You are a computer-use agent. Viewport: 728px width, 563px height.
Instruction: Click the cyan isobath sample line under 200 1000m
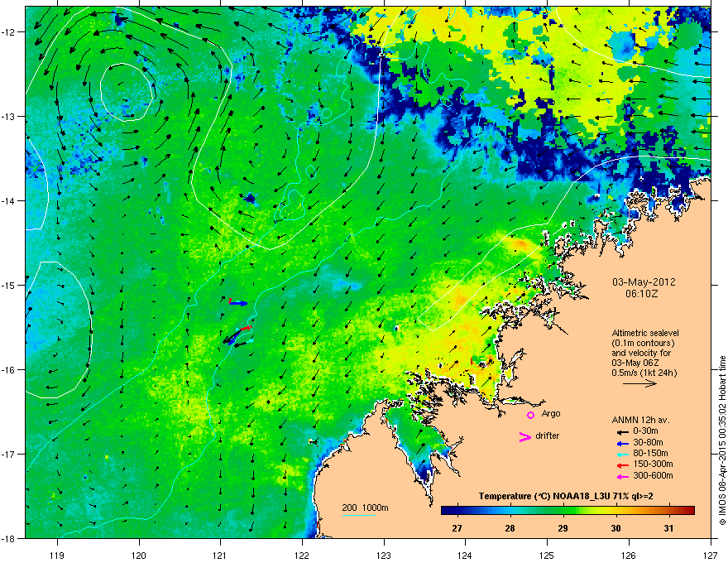point(359,515)
